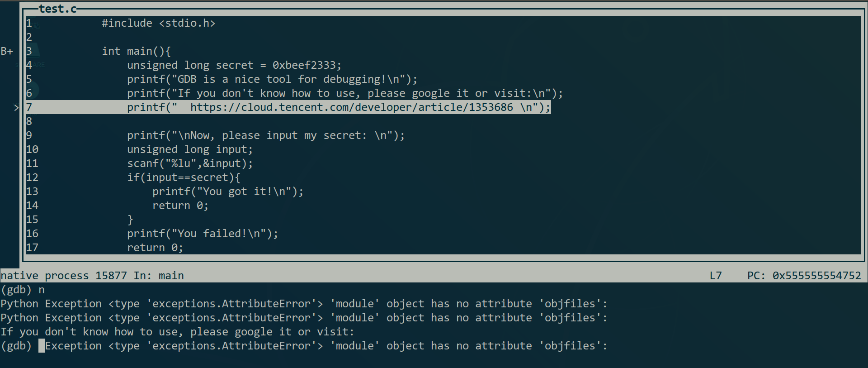Click the scanf line in source
Screen dimensions: 868x368
[190, 163]
